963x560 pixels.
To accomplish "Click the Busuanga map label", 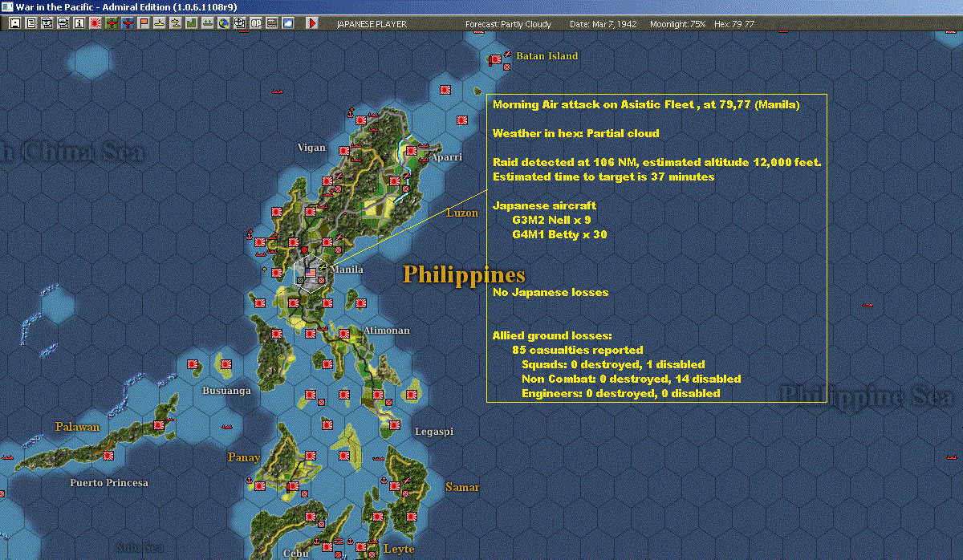I will (226, 391).
